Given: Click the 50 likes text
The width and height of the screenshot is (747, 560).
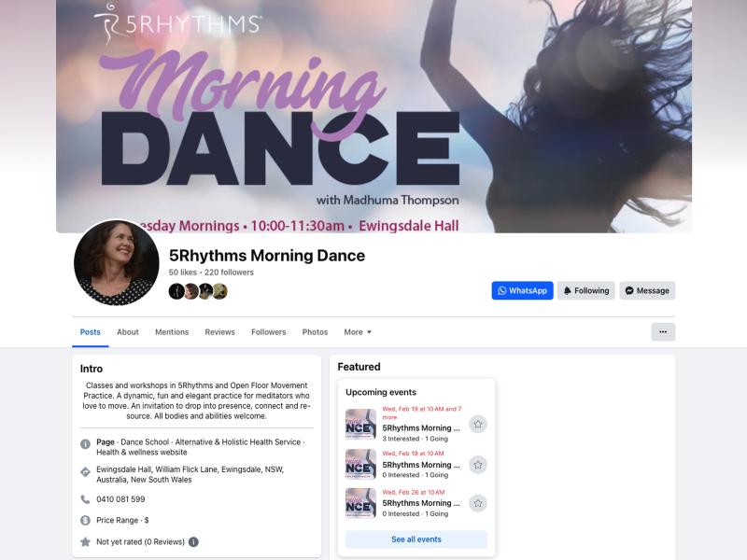Looking at the screenshot, I should point(182,273).
